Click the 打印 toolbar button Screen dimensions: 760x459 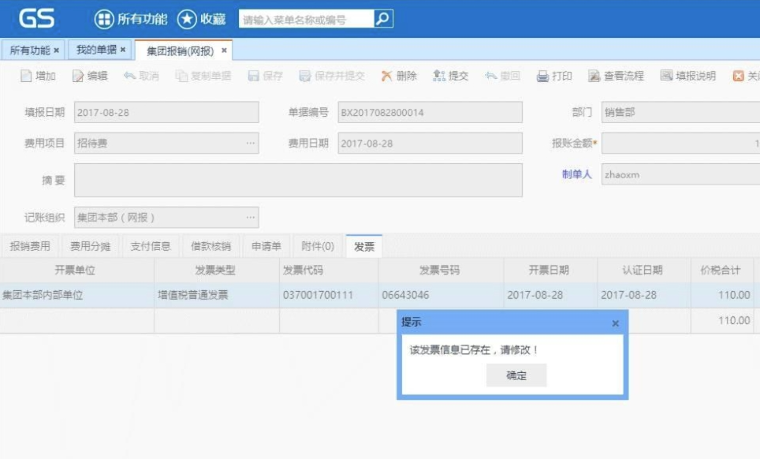pyautogui.click(x=554, y=76)
